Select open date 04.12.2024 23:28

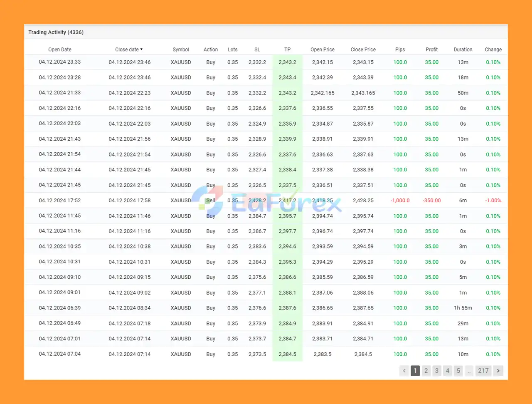click(60, 77)
